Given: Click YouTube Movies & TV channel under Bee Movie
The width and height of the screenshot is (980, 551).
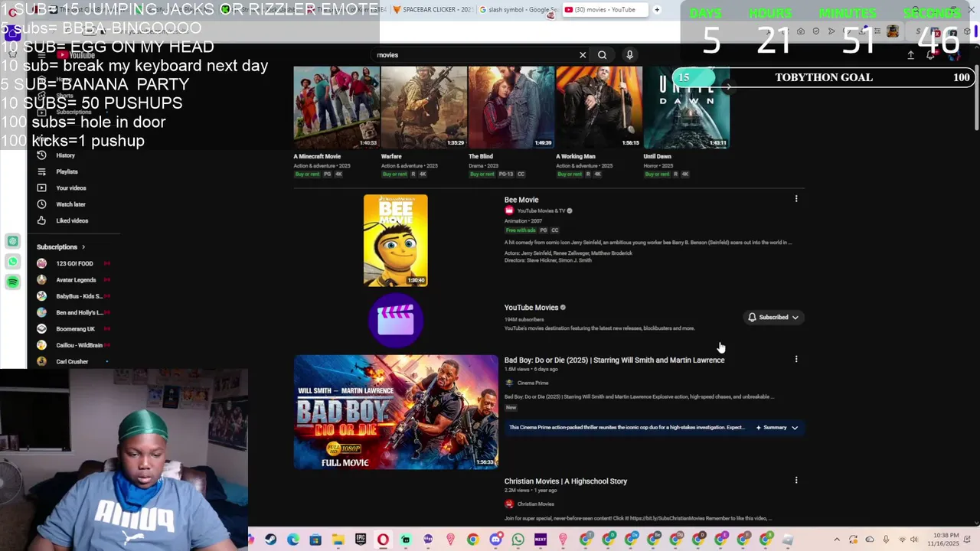Looking at the screenshot, I should 541,210.
